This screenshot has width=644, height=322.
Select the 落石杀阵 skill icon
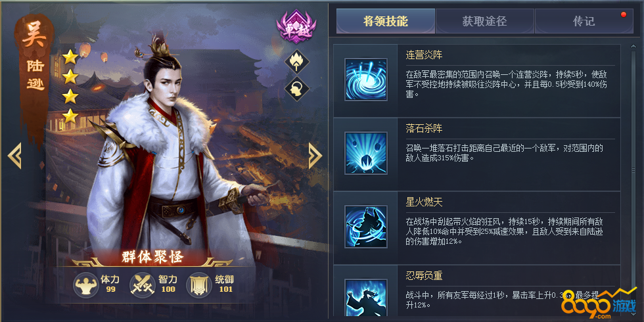pyautogui.click(x=366, y=153)
